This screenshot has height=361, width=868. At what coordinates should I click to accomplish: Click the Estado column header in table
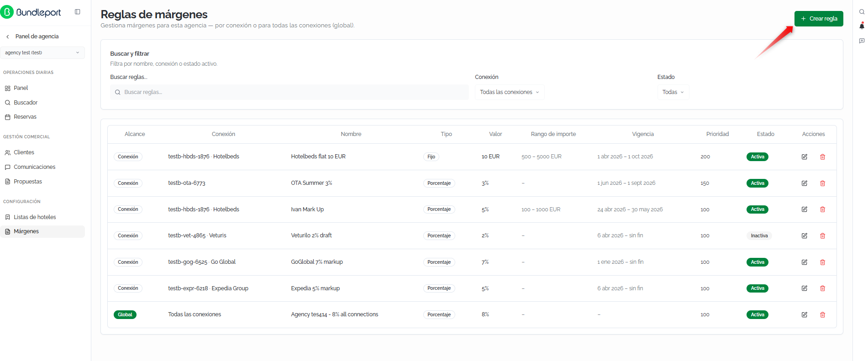[x=765, y=134]
